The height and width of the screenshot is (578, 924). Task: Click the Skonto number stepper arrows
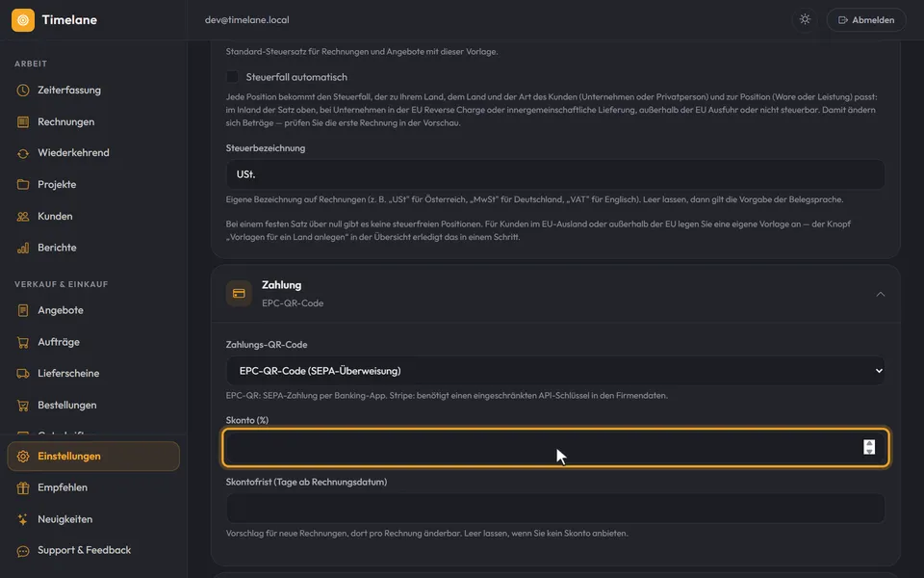869,447
